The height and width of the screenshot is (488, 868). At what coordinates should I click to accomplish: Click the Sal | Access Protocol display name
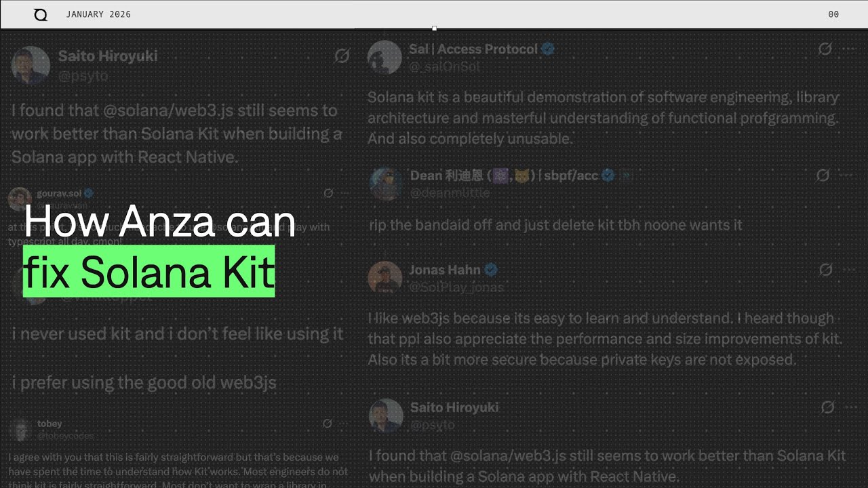(x=473, y=49)
